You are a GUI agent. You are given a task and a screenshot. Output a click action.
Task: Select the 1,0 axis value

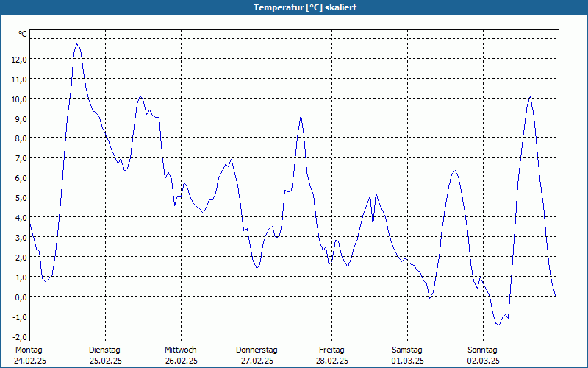[x=21, y=277]
